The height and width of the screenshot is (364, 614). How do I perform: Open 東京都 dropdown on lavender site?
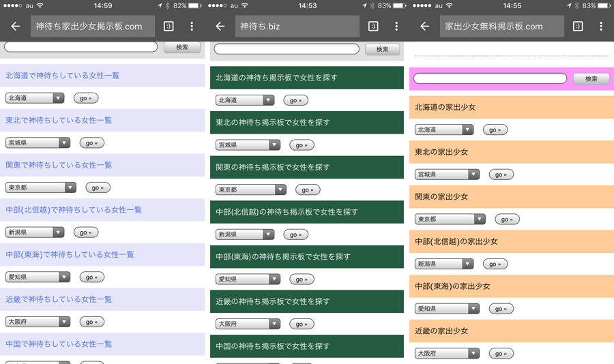click(41, 187)
